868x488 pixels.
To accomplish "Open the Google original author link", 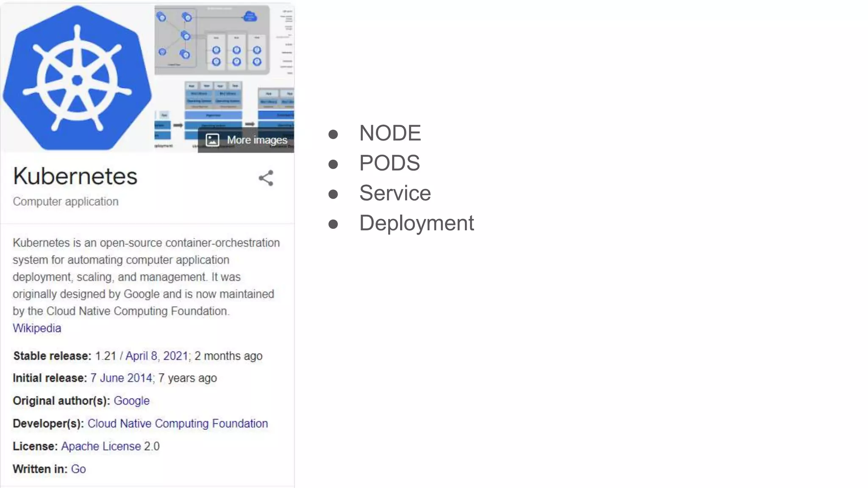I will point(131,401).
